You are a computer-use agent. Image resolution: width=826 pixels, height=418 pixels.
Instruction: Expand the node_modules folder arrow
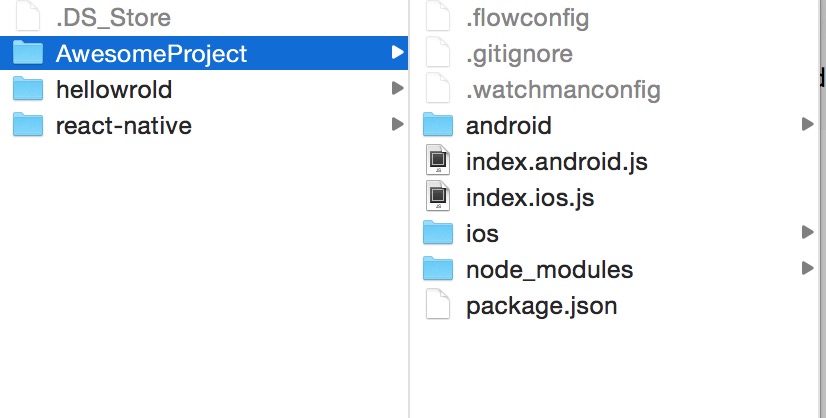[x=807, y=268]
